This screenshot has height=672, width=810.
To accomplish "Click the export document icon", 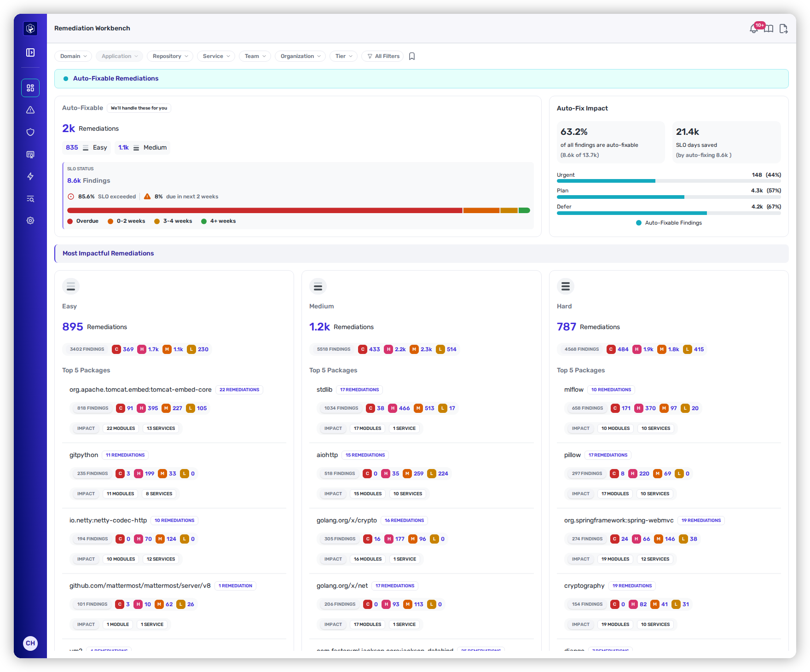I will click(783, 29).
